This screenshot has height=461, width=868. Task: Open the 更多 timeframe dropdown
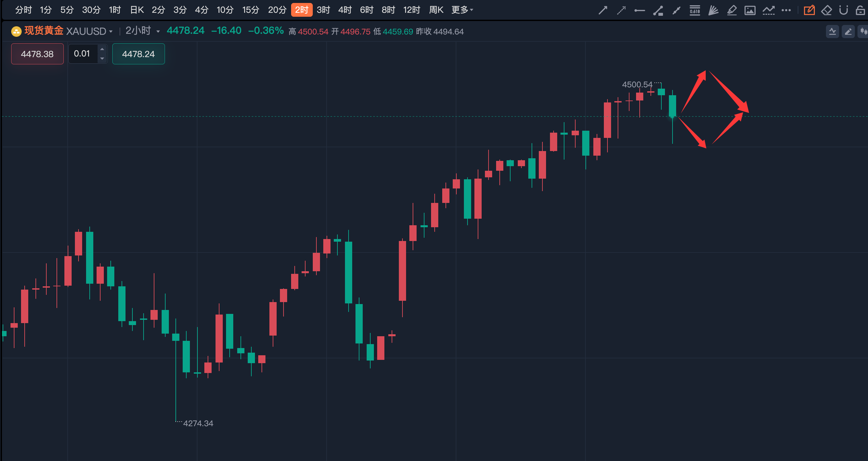tap(462, 10)
